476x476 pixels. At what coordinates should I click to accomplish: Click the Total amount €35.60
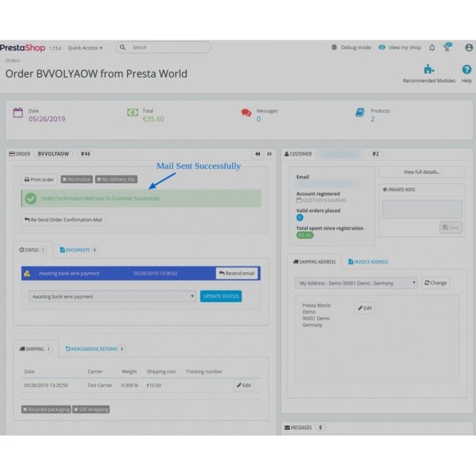pos(153,119)
